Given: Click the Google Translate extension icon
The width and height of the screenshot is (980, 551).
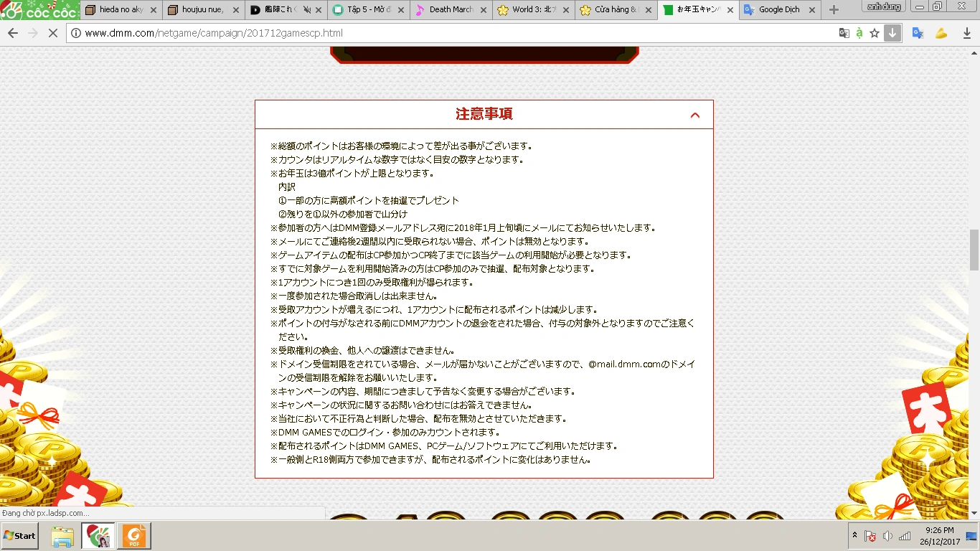Looking at the screenshot, I should point(918,33).
